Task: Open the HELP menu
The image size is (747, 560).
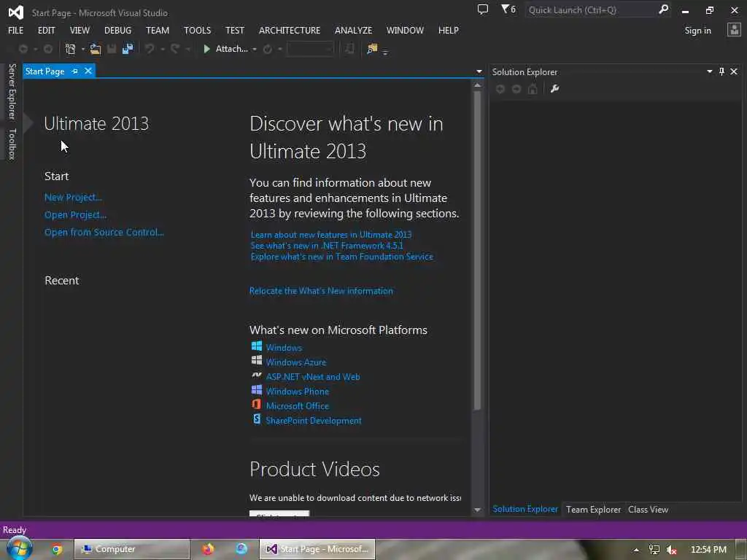Action: [449, 30]
